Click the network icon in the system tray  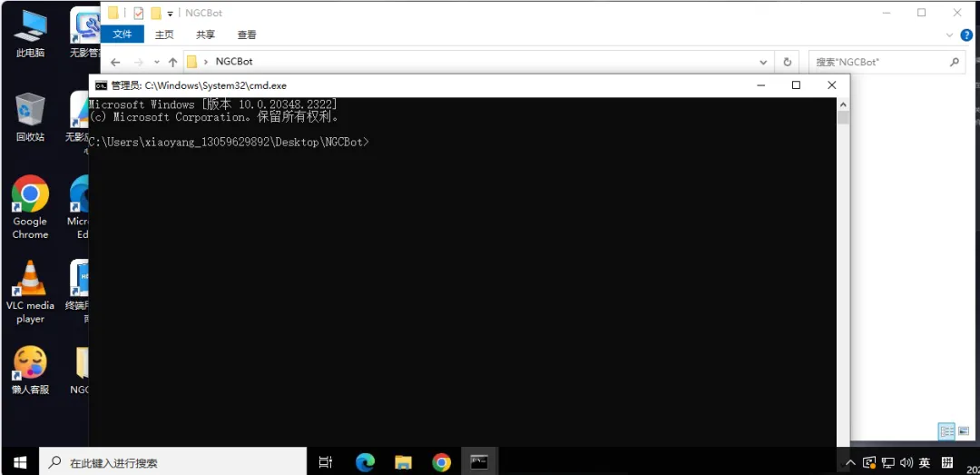point(887,463)
